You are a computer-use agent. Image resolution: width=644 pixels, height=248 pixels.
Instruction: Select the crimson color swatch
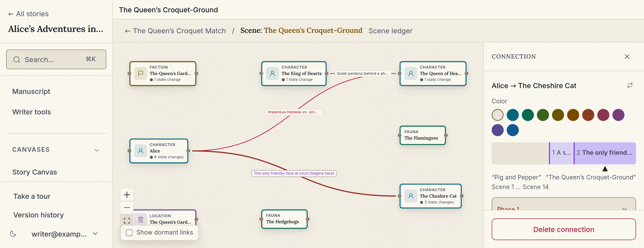pos(603,115)
